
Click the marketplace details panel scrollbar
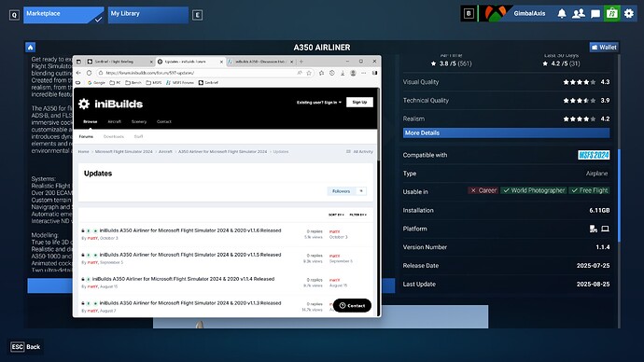pos(619,195)
